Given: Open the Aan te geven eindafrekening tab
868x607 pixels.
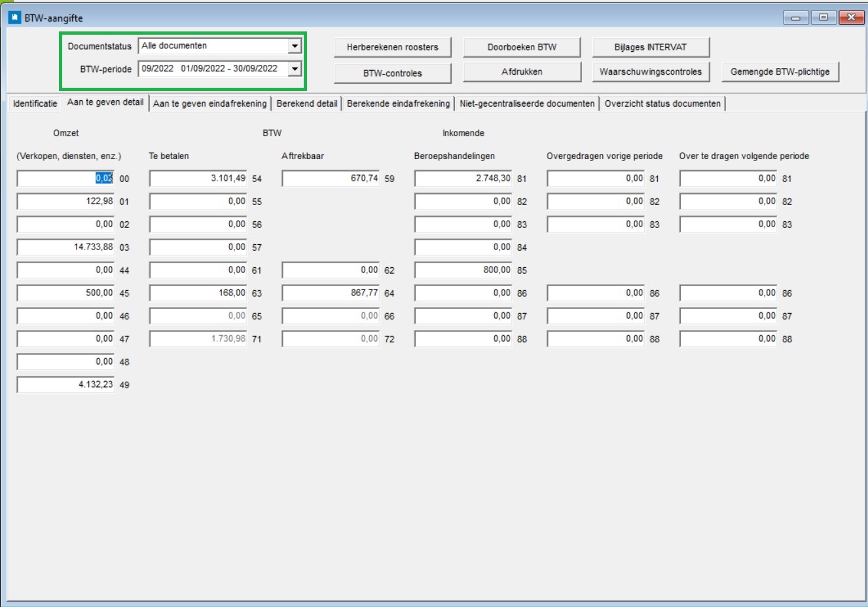Looking at the screenshot, I should pyautogui.click(x=210, y=103).
